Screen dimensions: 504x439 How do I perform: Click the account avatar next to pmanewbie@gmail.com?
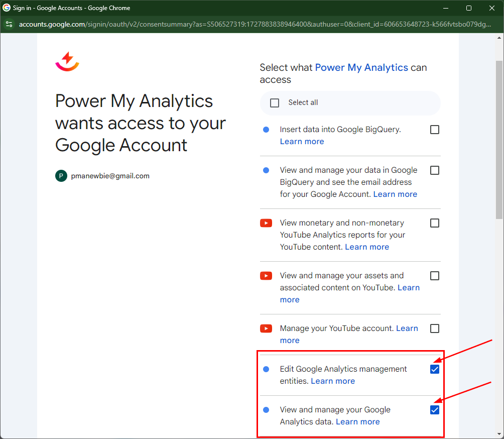point(61,176)
